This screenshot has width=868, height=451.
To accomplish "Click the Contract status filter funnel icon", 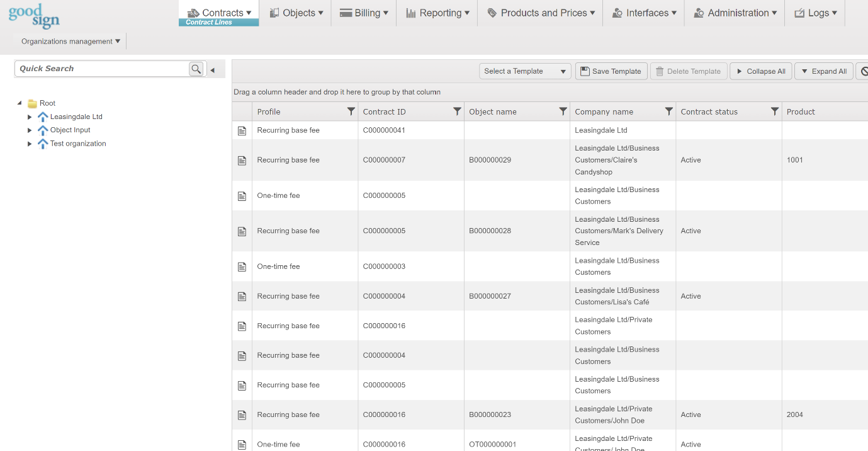I will [x=775, y=111].
